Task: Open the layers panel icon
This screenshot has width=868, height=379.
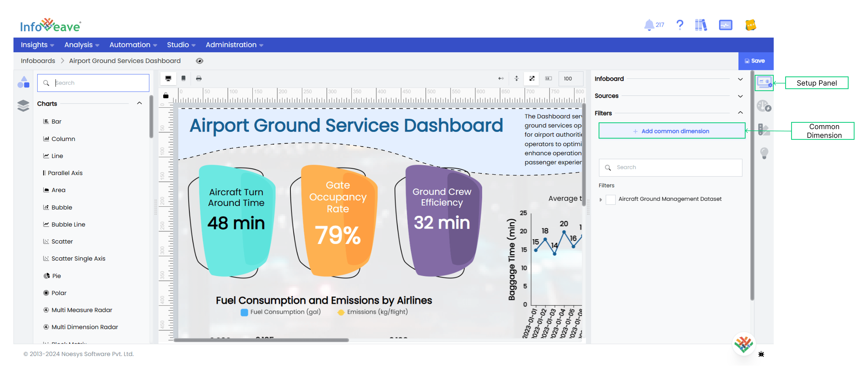Action: (23, 106)
